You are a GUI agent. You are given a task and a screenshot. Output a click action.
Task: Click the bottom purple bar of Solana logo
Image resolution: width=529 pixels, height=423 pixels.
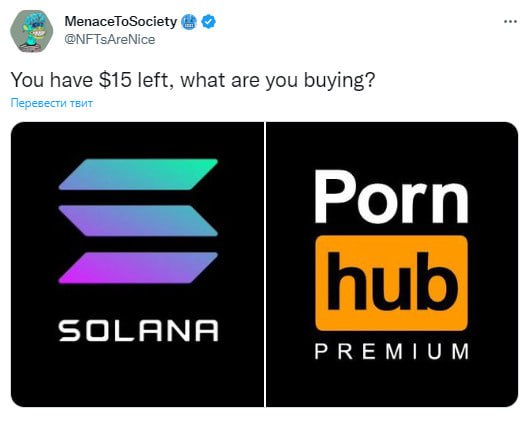138,268
